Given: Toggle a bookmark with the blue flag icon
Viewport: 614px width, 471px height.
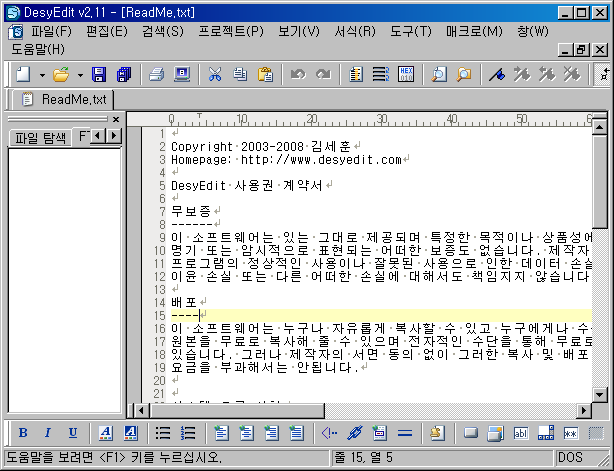Looking at the screenshot, I should tap(497, 74).
